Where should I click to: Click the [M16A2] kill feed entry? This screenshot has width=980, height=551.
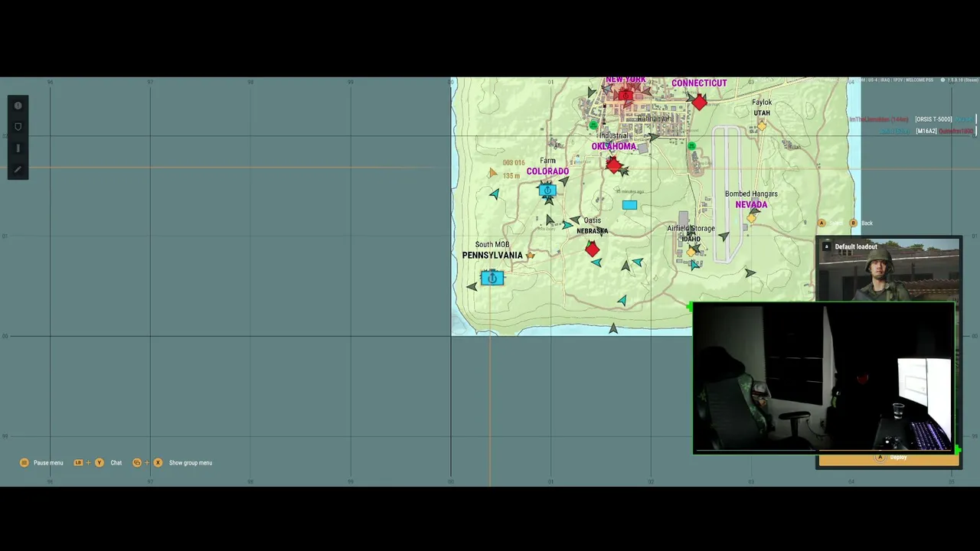point(926,131)
